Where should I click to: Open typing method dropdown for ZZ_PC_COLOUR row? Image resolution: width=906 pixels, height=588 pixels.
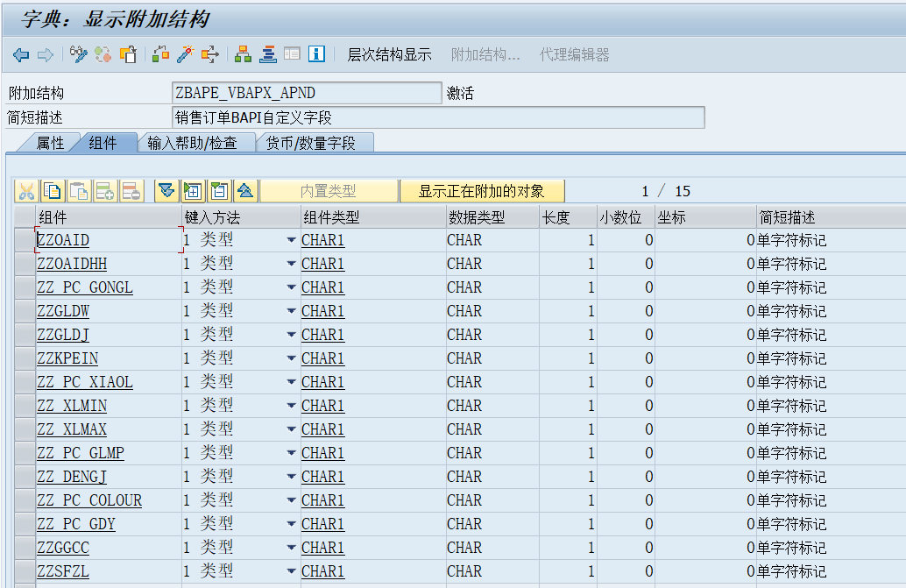coord(291,500)
